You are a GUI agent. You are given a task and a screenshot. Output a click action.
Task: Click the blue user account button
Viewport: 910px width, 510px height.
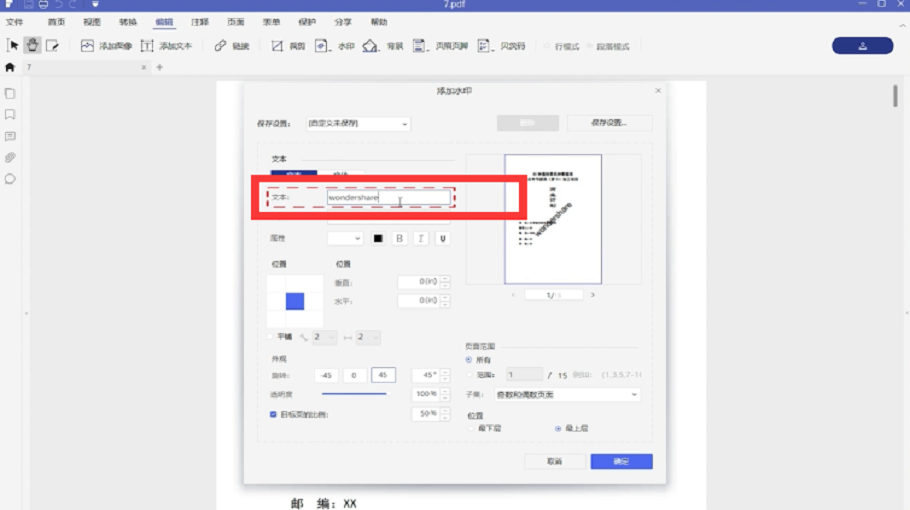(862, 46)
